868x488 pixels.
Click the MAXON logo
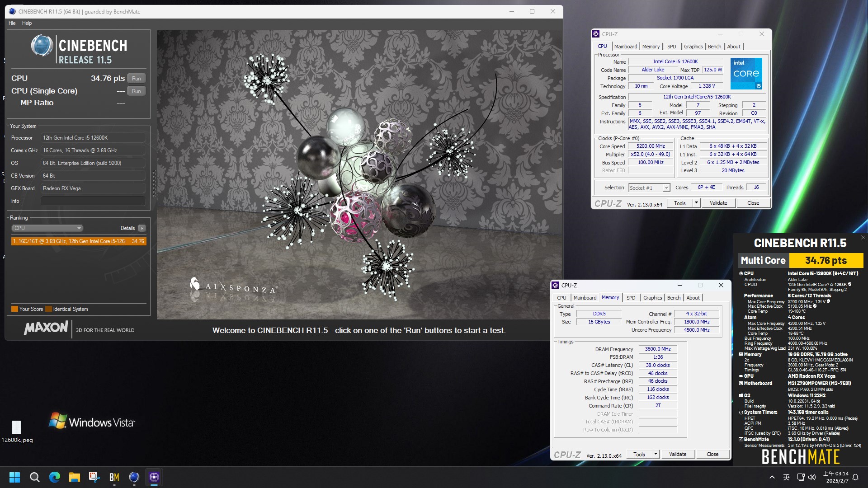point(46,328)
